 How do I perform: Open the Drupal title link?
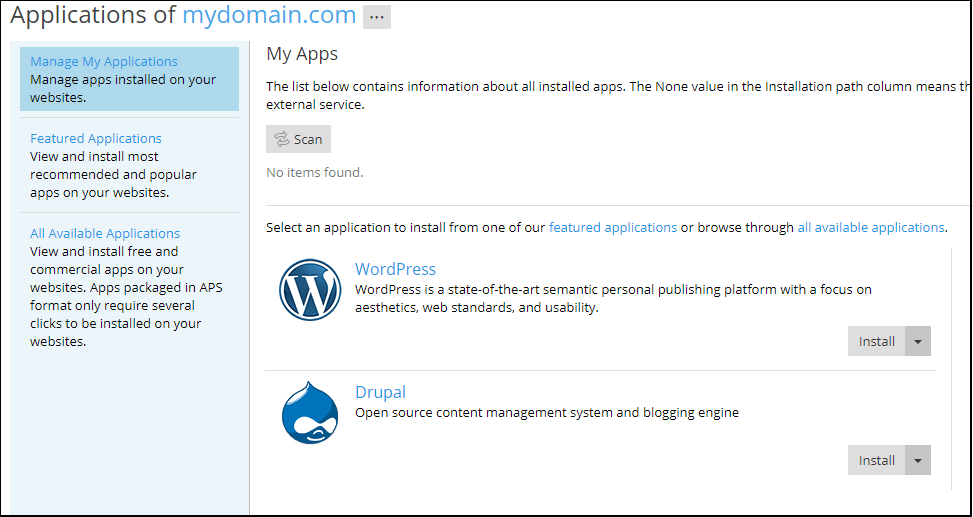(380, 392)
